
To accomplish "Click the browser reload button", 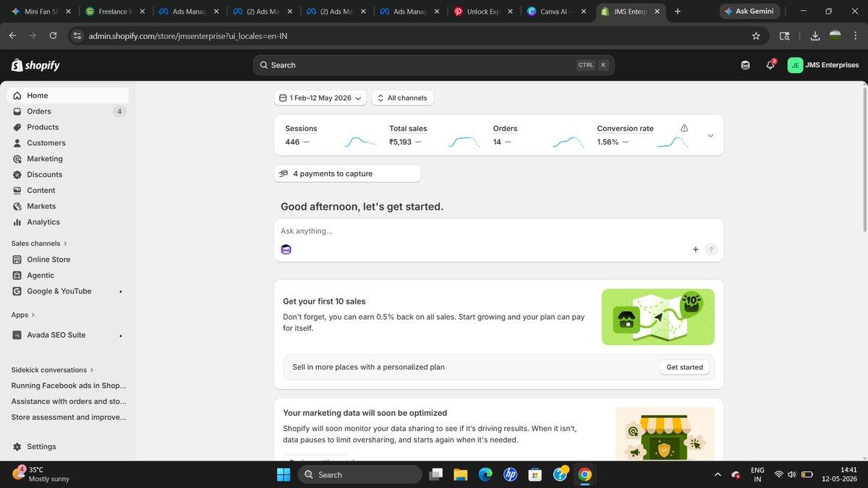I will (53, 35).
